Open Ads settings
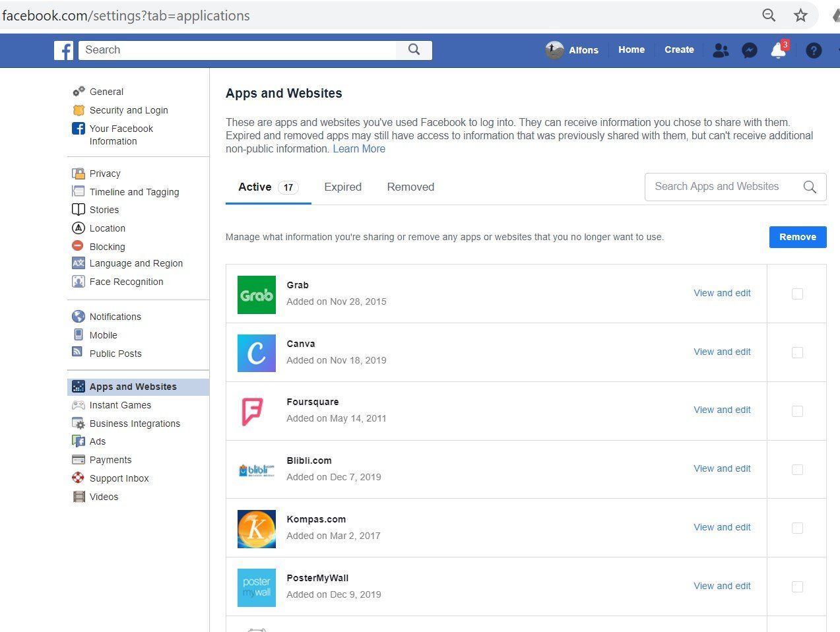Screen dimensions: 840x632 97,441
